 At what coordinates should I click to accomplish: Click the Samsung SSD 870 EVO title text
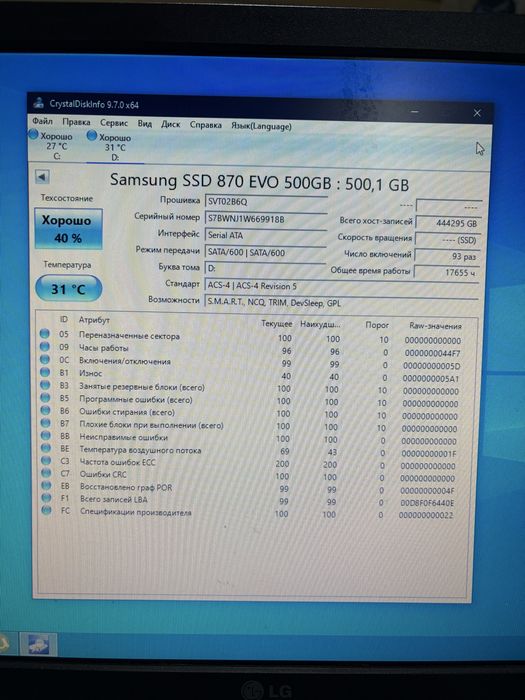[259, 182]
